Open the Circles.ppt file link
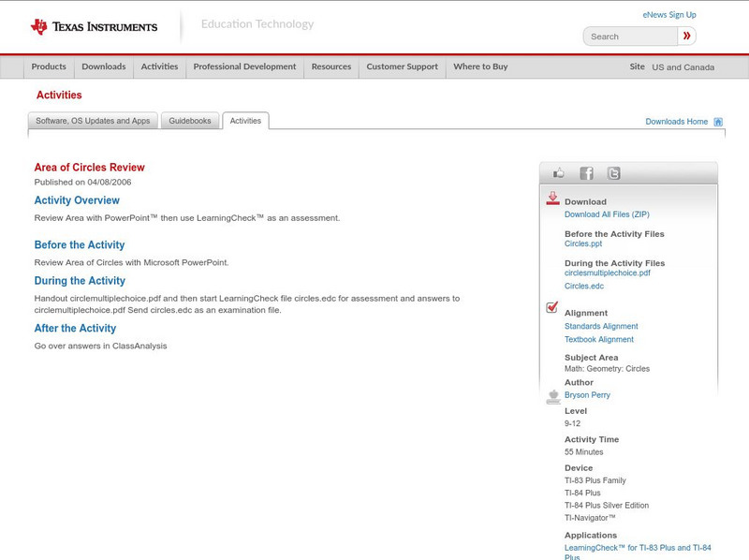Viewport: 749px width, 560px height. [x=583, y=243]
